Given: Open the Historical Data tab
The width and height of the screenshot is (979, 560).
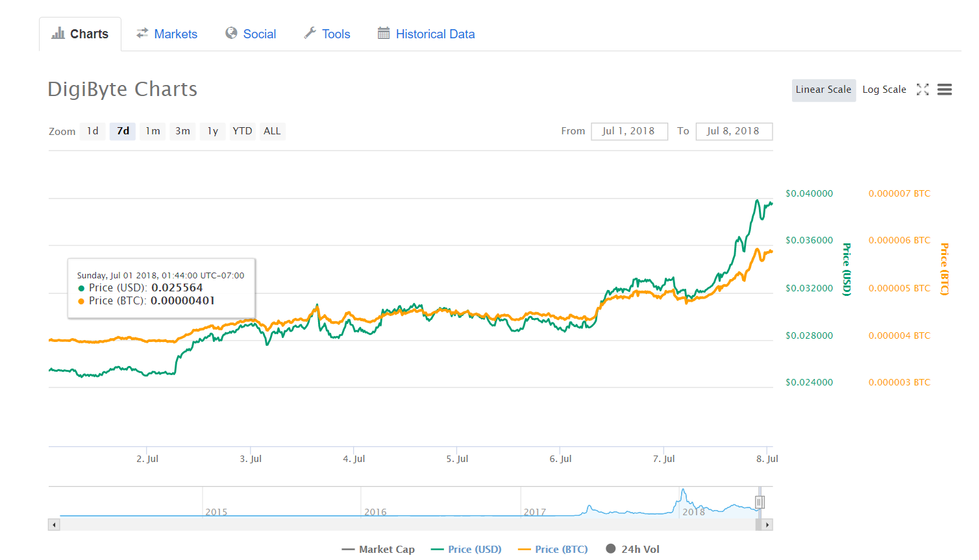Looking at the screenshot, I should pyautogui.click(x=427, y=34).
